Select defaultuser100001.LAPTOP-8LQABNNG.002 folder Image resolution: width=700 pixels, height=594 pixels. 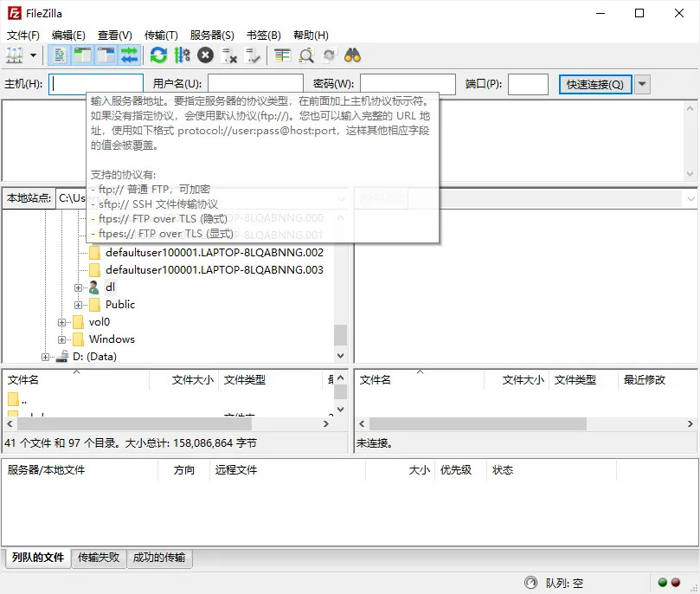click(215, 253)
